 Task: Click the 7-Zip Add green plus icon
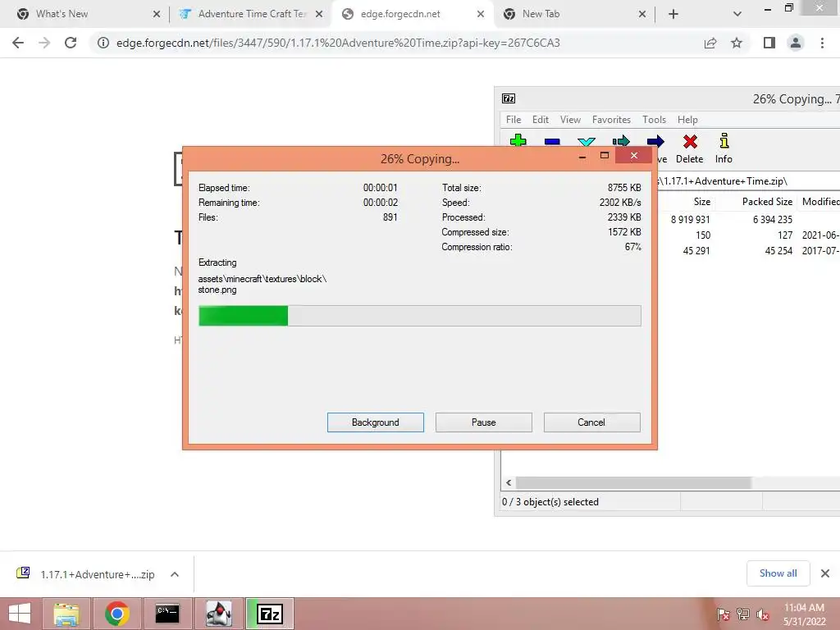(518, 141)
